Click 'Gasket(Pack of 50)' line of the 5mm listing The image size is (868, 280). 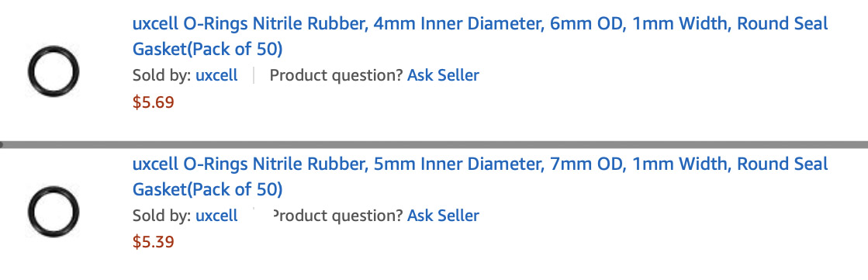click(208, 189)
